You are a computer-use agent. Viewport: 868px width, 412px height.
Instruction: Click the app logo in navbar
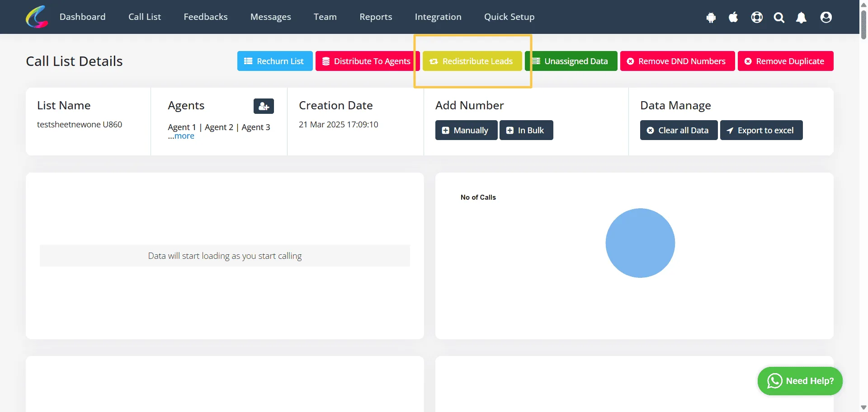(37, 17)
